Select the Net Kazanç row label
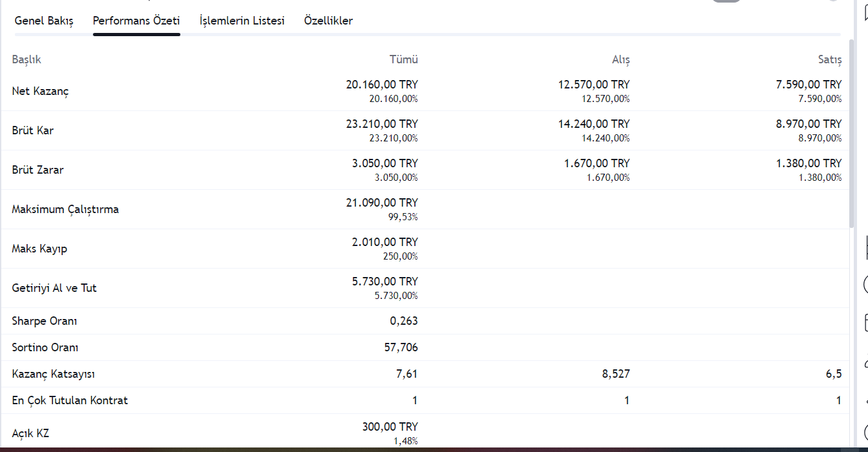The height and width of the screenshot is (452, 868). pos(40,91)
